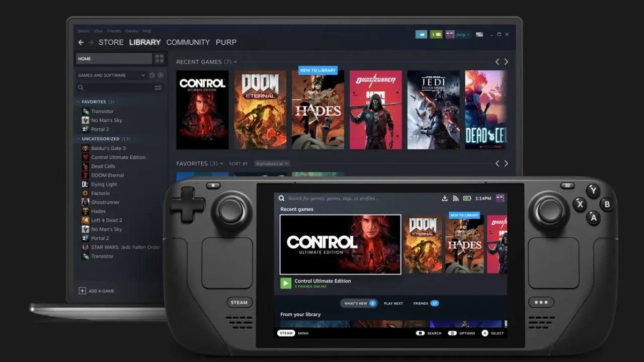Open downloads icon on Steam Deck screen
The height and width of the screenshot is (362, 644).
coord(445,198)
